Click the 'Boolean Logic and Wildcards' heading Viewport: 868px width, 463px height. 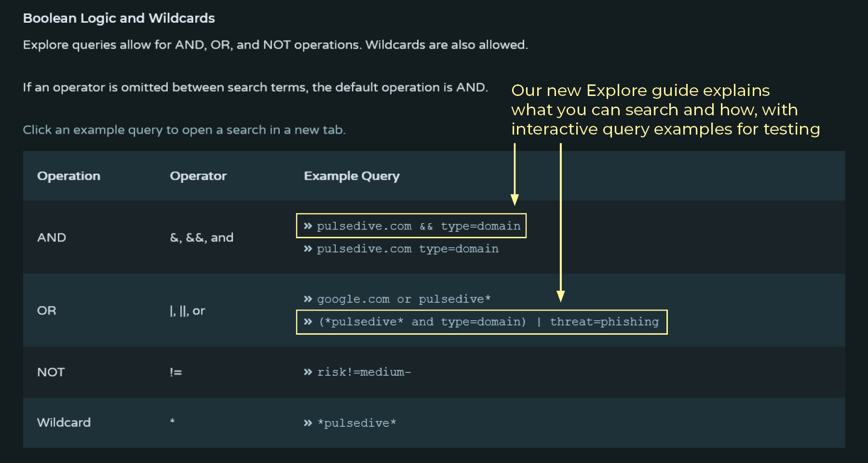[119, 18]
